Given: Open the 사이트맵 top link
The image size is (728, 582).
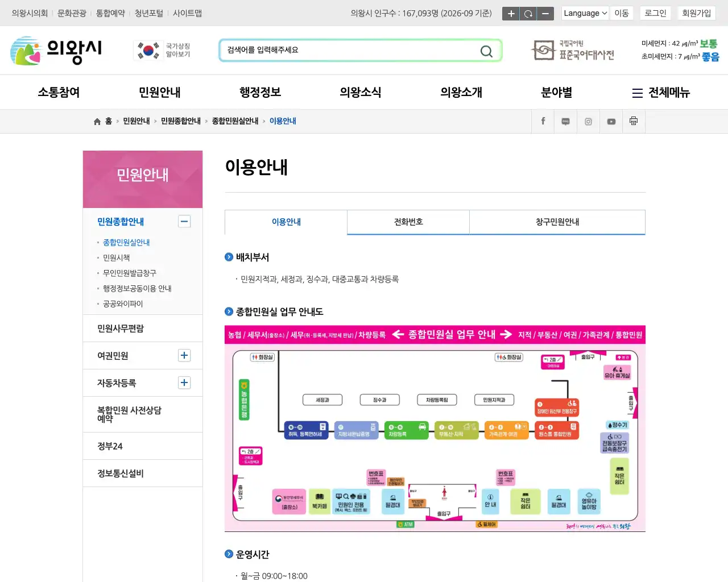Looking at the screenshot, I should (188, 13).
